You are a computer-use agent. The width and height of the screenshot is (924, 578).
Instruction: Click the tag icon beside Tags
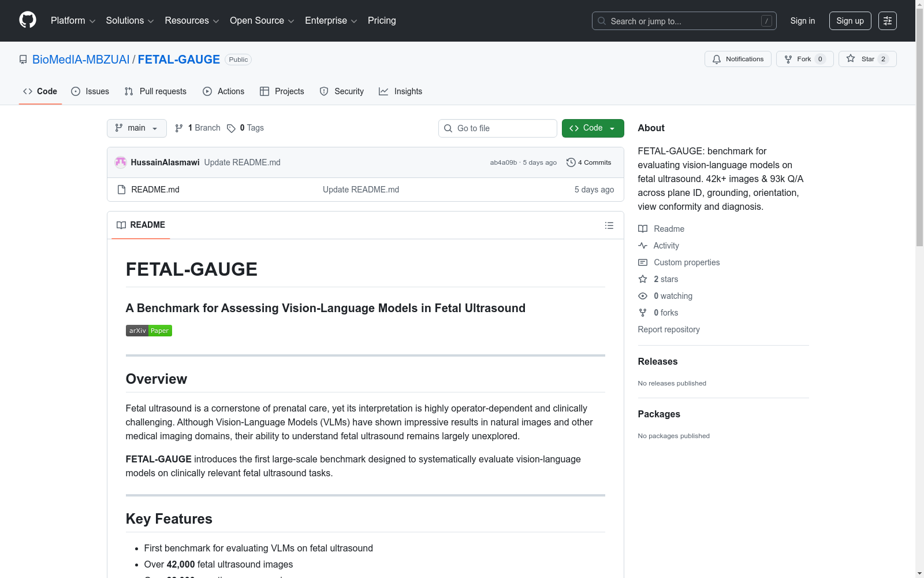point(231,128)
